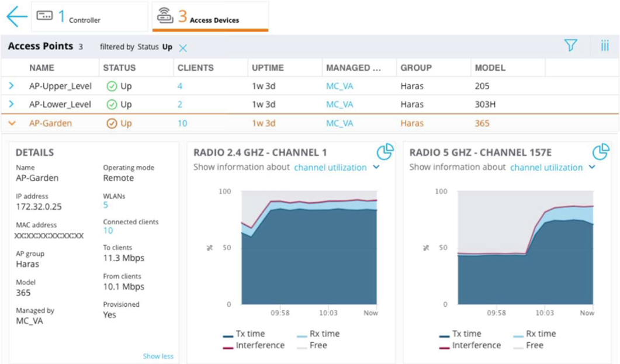Viewport: 620px width, 364px height.
Task: Select the AP-Garden name in the table
Action: coord(51,123)
